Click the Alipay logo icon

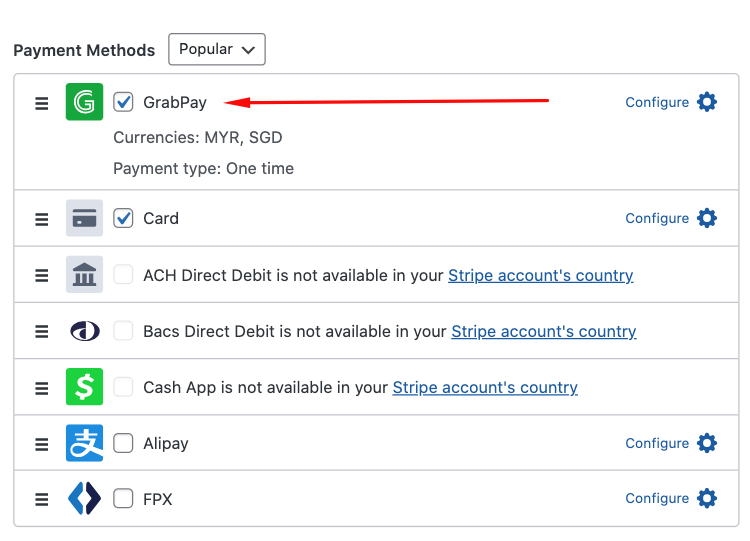84,443
